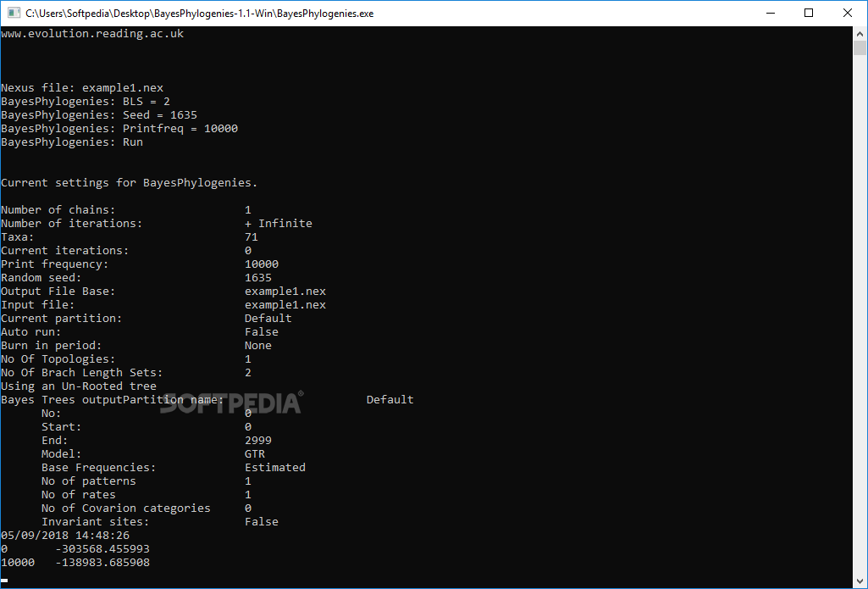This screenshot has width=868, height=589.
Task: Click the 'Printfreq = 10000' line
Action: click(180, 129)
